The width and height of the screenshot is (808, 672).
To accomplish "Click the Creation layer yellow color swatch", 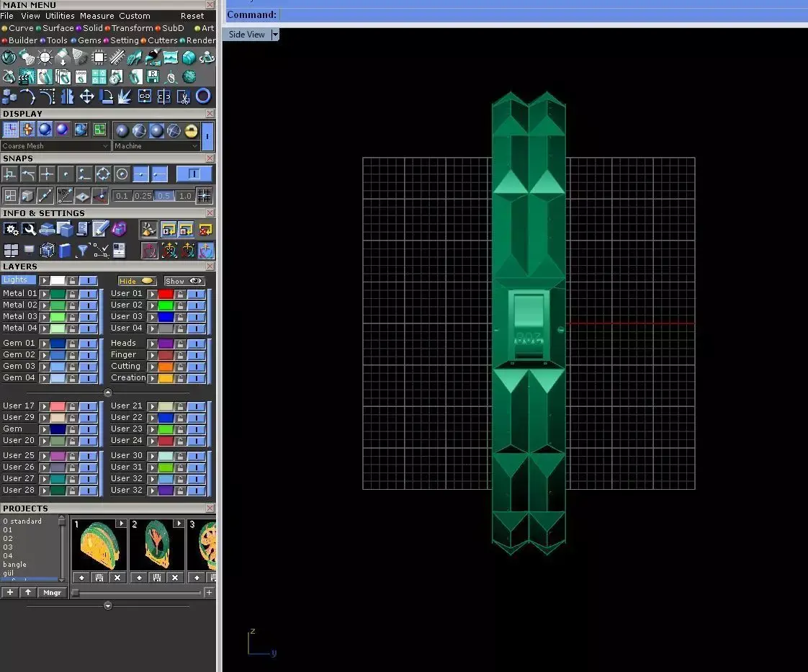I will tap(166, 378).
